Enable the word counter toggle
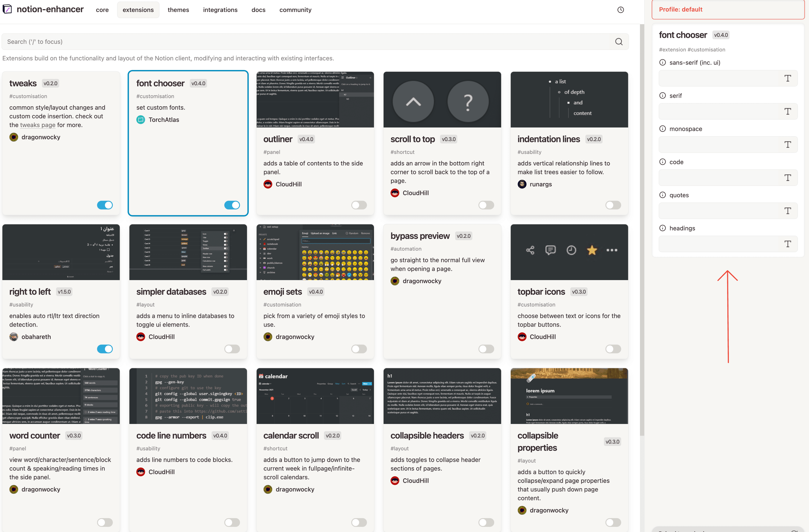The width and height of the screenshot is (809, 532). click(105, 522)
